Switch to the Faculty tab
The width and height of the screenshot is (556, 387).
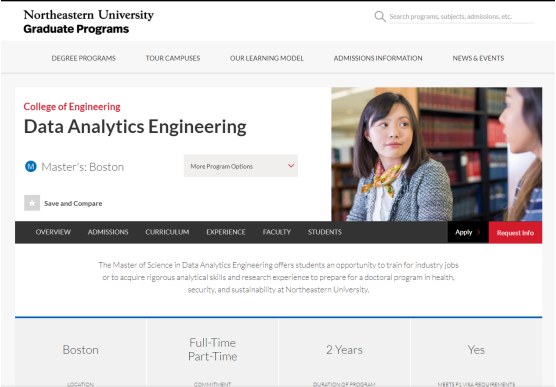277,232
